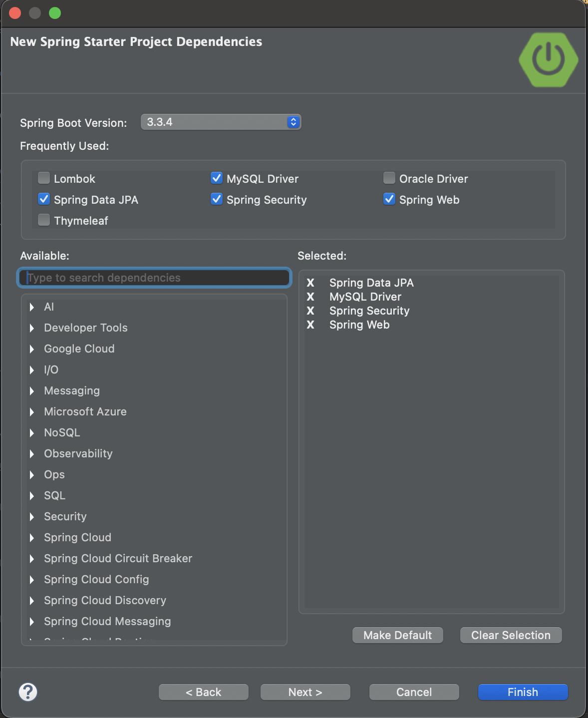588x718 pixels.
Task: Click the Make Default button
Action: 397,635
